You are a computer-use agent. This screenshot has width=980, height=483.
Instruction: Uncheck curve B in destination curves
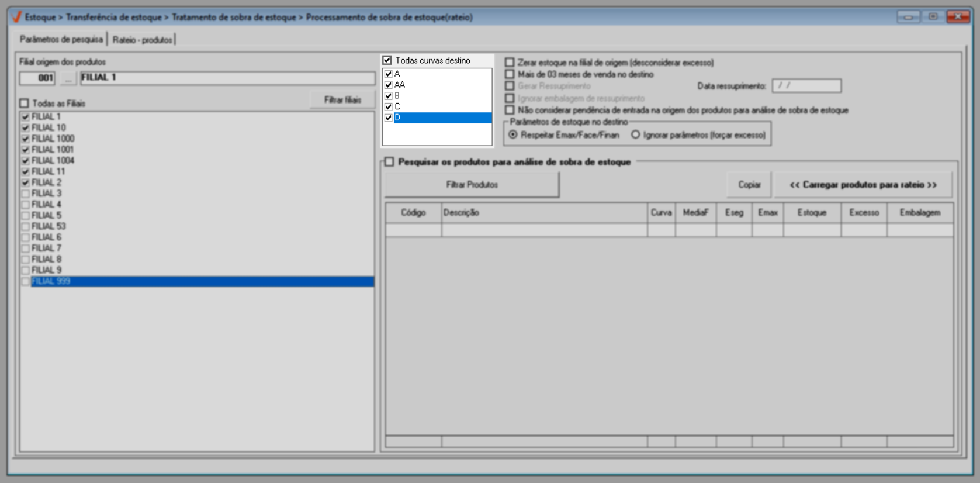[389, 96]
